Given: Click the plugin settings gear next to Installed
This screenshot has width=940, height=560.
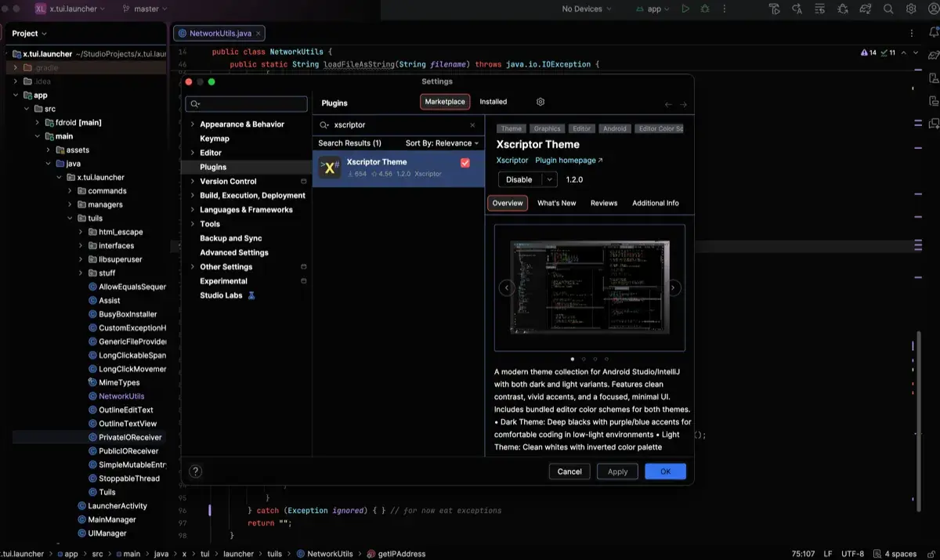Looking at the screenshot, I should (540, 102).
